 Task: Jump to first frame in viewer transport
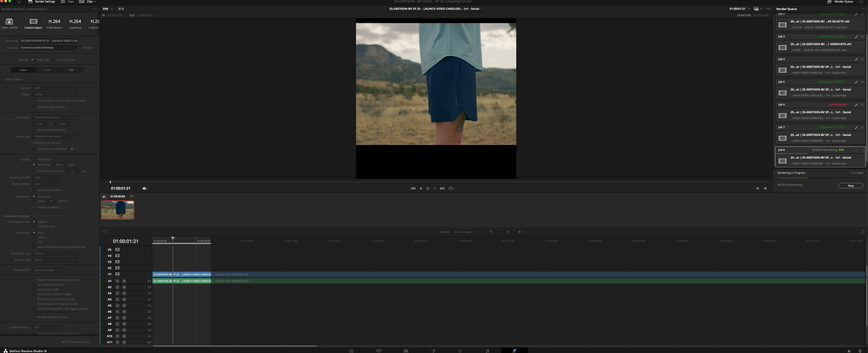413,189
